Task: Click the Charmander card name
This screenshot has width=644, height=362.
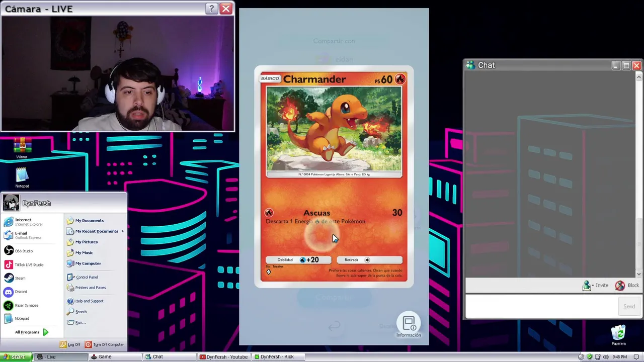Action: click(x=314, y=79)
